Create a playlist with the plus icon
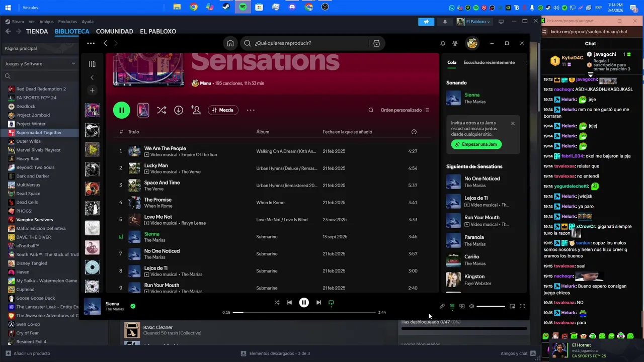644x362 pixels. pyautogui.click(x=92, y=90)
